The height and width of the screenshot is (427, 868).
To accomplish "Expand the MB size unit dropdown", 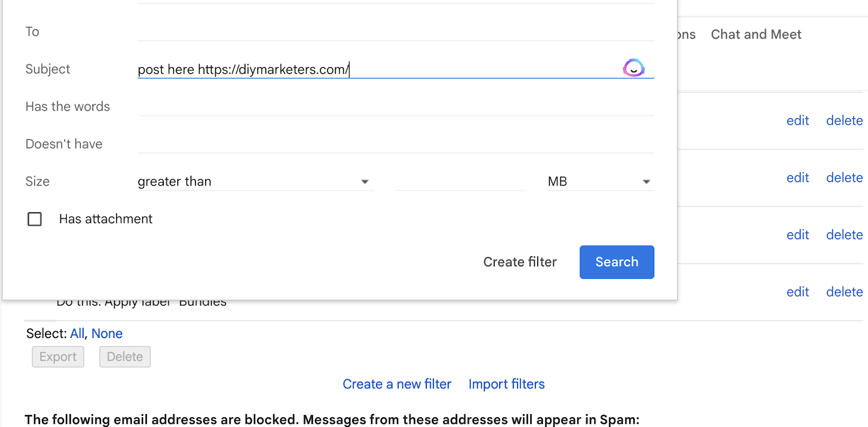I will tap(599, 182).
